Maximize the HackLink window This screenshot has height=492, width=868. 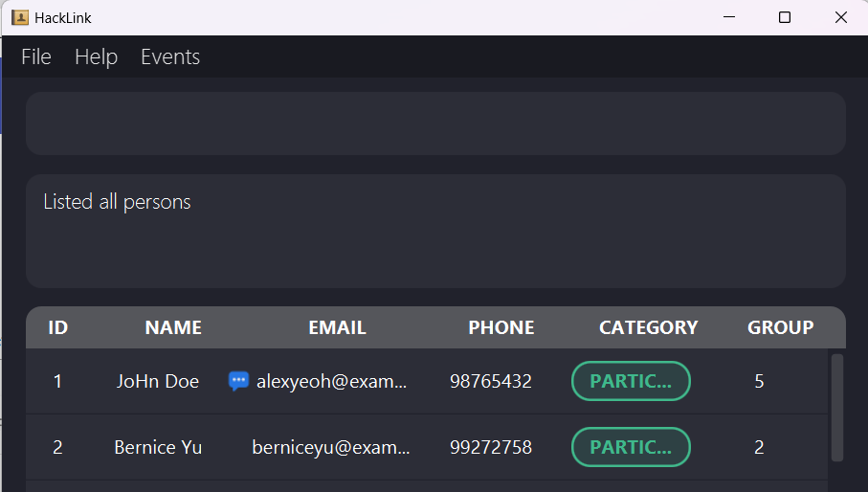coord(785,17)
